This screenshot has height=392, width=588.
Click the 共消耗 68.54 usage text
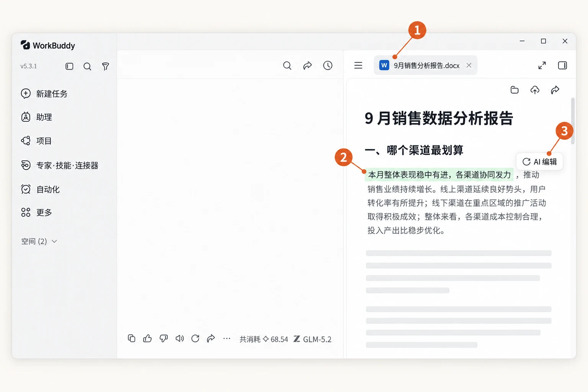[x=264, y=339]
